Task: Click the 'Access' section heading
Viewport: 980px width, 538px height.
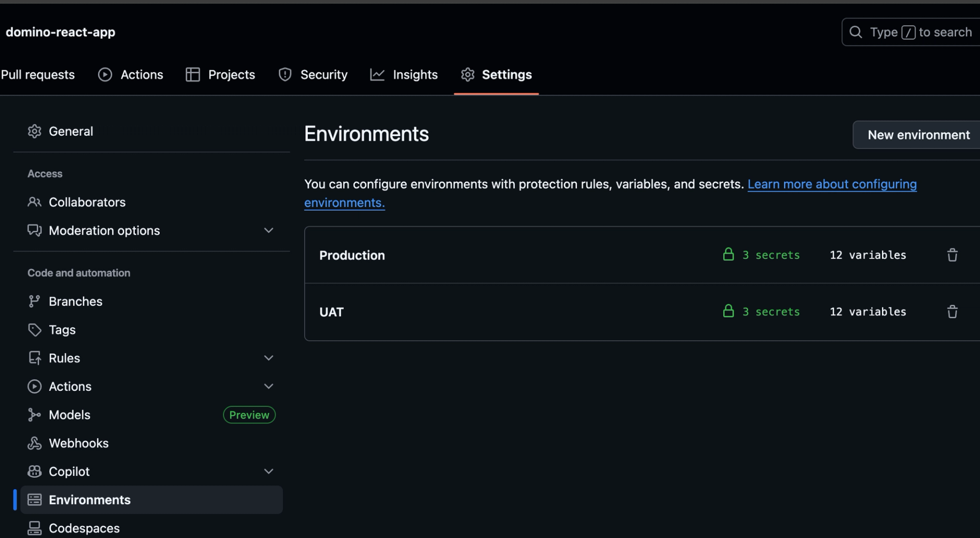Action: click(45, 174)
